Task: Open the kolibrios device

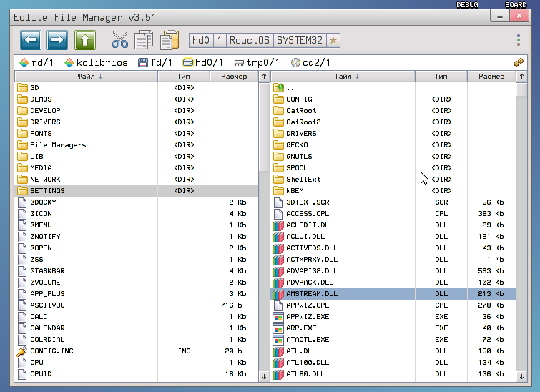Action: [x=97, y=62]
